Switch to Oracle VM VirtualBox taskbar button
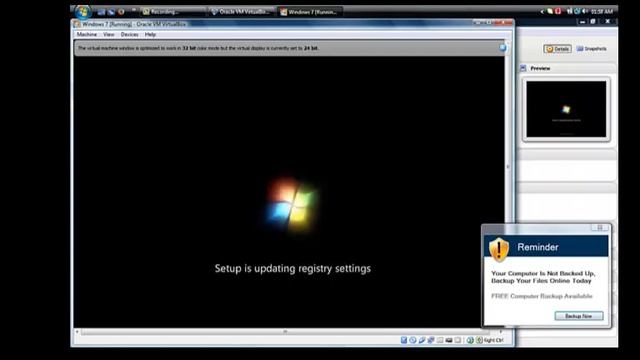The image size is (640, 360). coord(240,12)
